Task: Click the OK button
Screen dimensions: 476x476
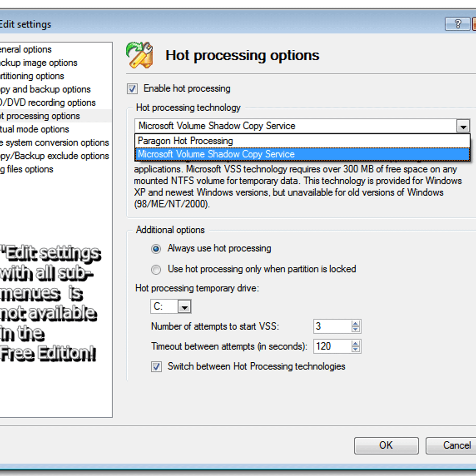Action: click(x=386, y=445)
